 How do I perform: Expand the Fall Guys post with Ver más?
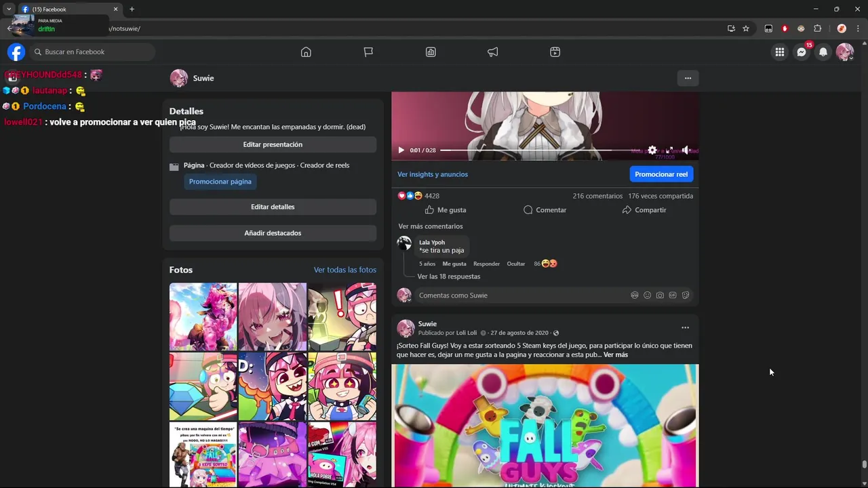[x=616, y=355]
